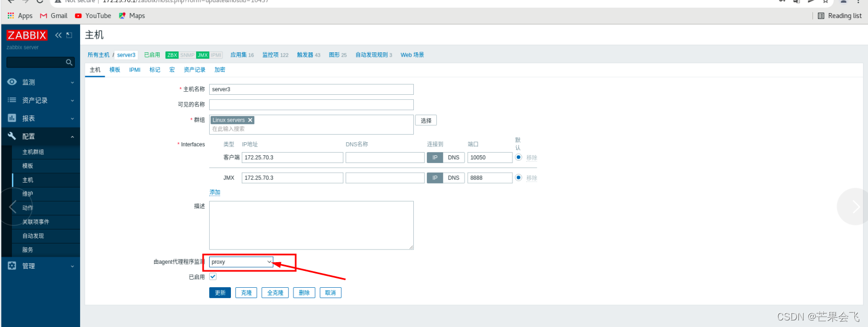Click the search magnifier icon in sidebar
This screenshot has width=868, height=327.
click(x=69, y=63)
